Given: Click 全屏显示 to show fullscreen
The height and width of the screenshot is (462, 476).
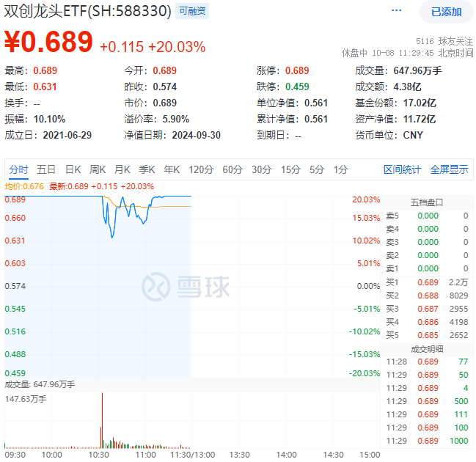Looking at the screenshot, I should [450, 169].
